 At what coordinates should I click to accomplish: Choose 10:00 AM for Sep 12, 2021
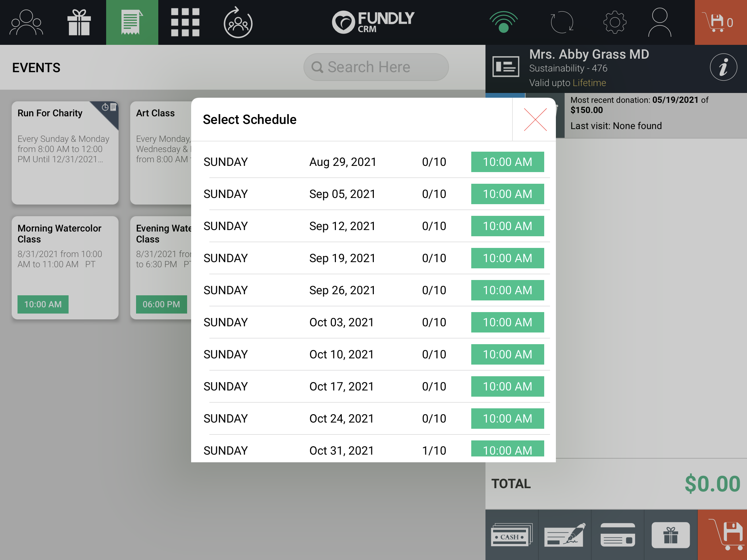pyautogui.click(x=507, y=226)
